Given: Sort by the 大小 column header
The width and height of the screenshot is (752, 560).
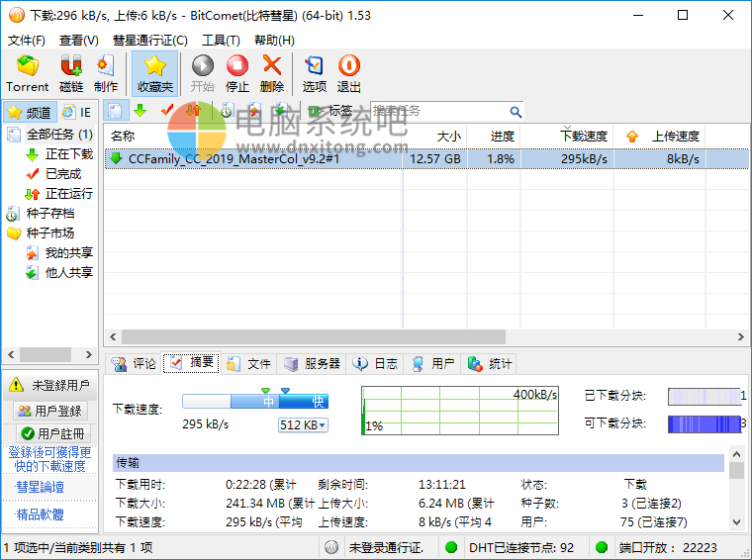Looking at the screenshot, I should (434, 137).
